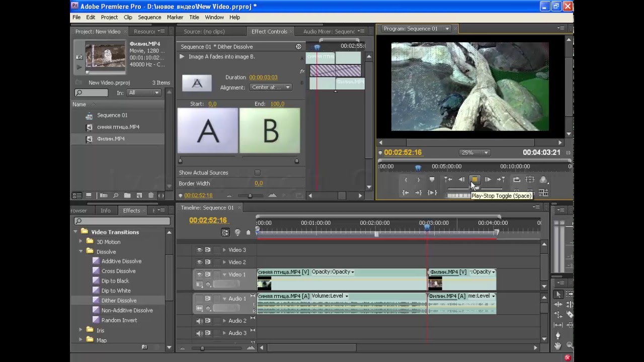Select the Ripple Edit tool

coord(558,304)
